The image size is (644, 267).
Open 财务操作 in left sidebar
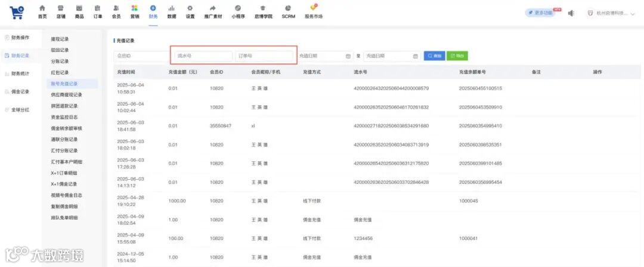[17, 38]
